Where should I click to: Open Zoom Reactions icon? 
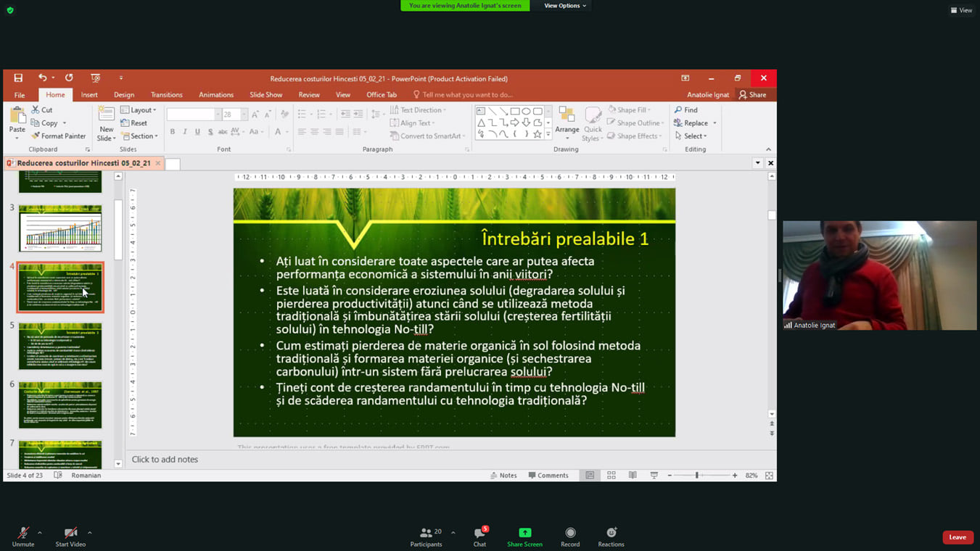(x=611, y=536)
